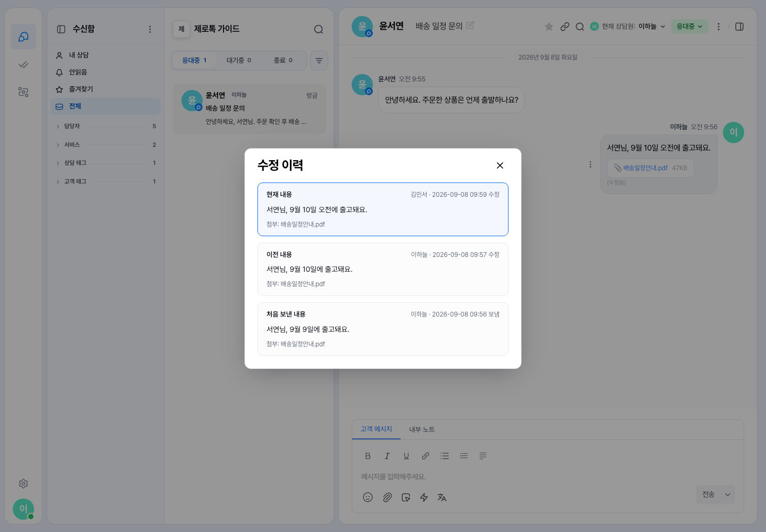Image resolution: width=766 pixels, height=532 pixels.
Task: Open the 수신함 more options menu
Action: [150, 29]
